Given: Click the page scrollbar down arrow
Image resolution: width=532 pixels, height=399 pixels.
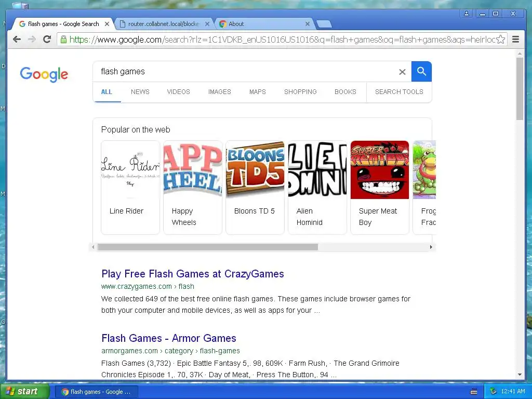Looking at the screenshot, I should tap(520, 375).
